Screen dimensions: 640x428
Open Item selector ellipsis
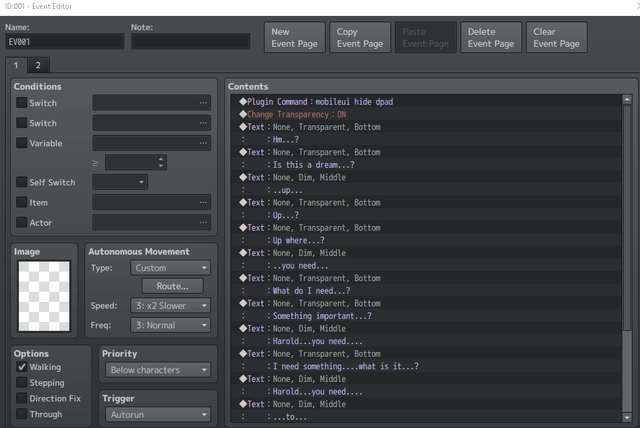click(x=203, y=202)
